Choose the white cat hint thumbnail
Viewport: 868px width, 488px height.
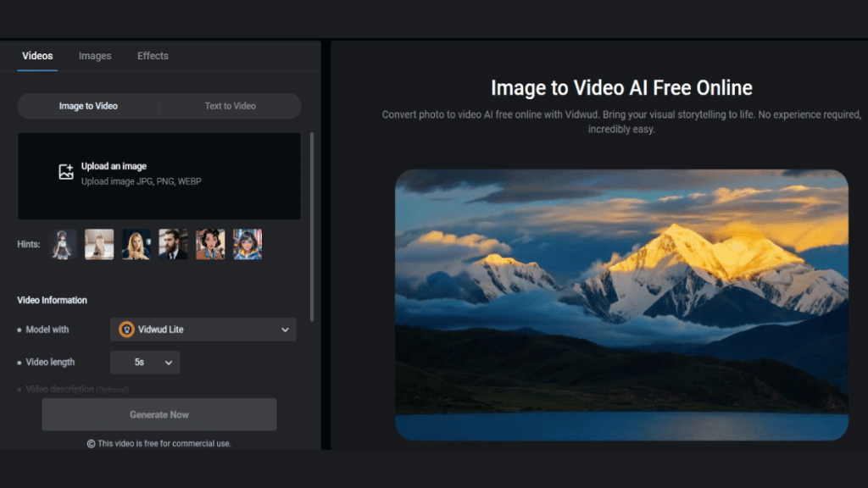tap(99, 244)
